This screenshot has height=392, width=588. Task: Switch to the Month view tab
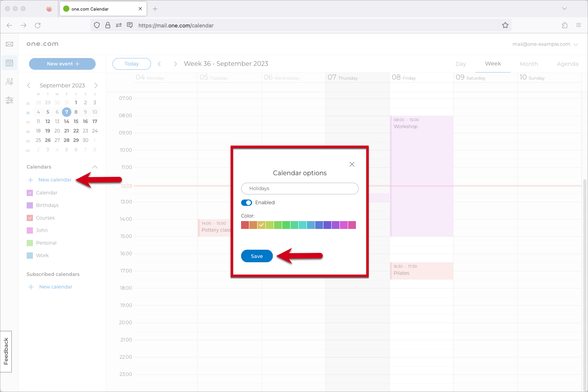point(529,64)
